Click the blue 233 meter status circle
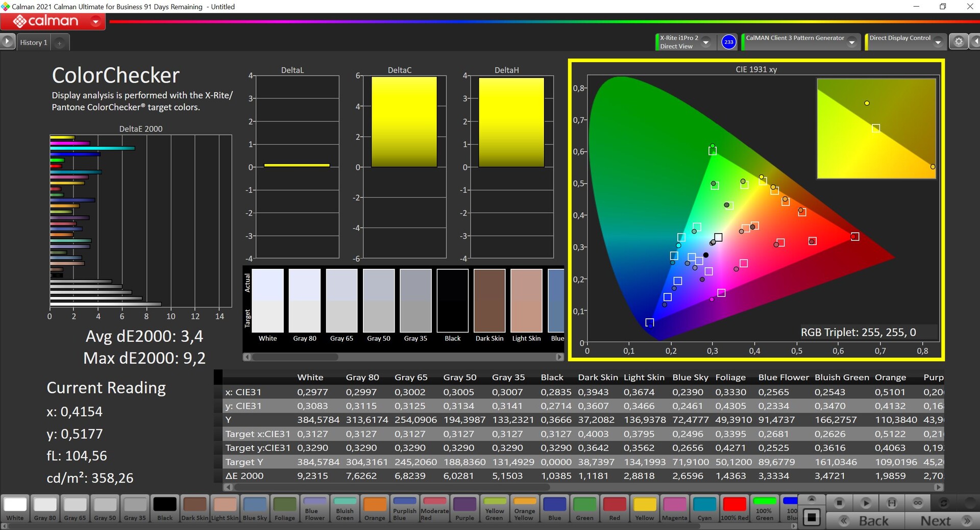The image size is (980, 530). click(x=728, y=42)
